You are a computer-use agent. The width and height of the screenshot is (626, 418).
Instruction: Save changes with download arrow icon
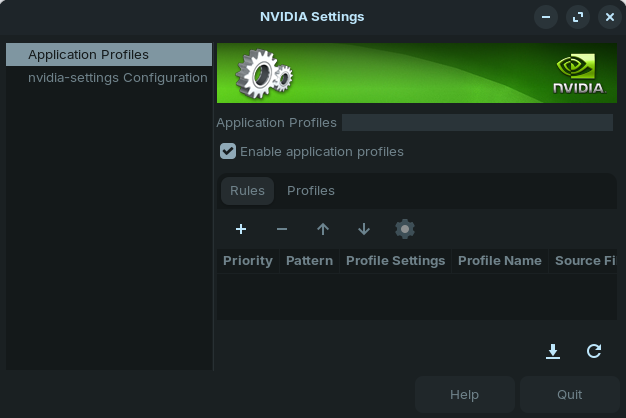point(553,351)
